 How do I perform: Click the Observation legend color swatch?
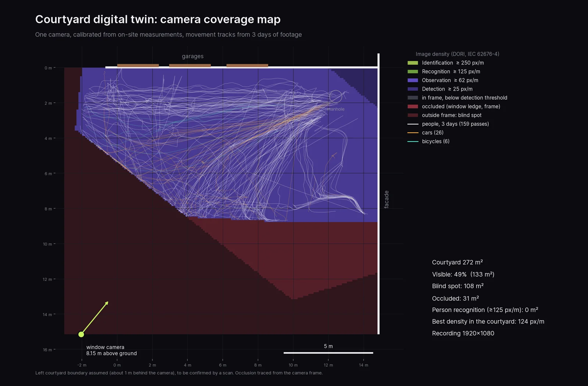tap(413, 80)
